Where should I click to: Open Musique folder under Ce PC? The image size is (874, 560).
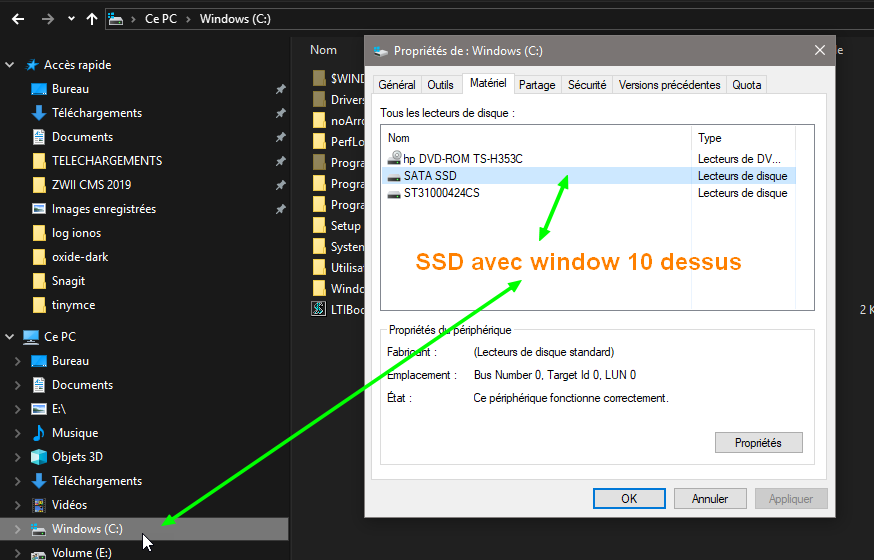[75, 433]
